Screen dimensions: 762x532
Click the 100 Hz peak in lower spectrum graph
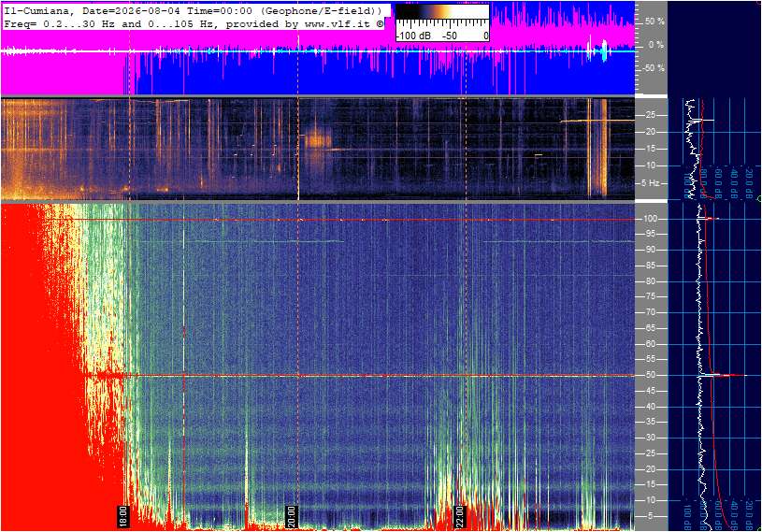[x=711, y=219]
